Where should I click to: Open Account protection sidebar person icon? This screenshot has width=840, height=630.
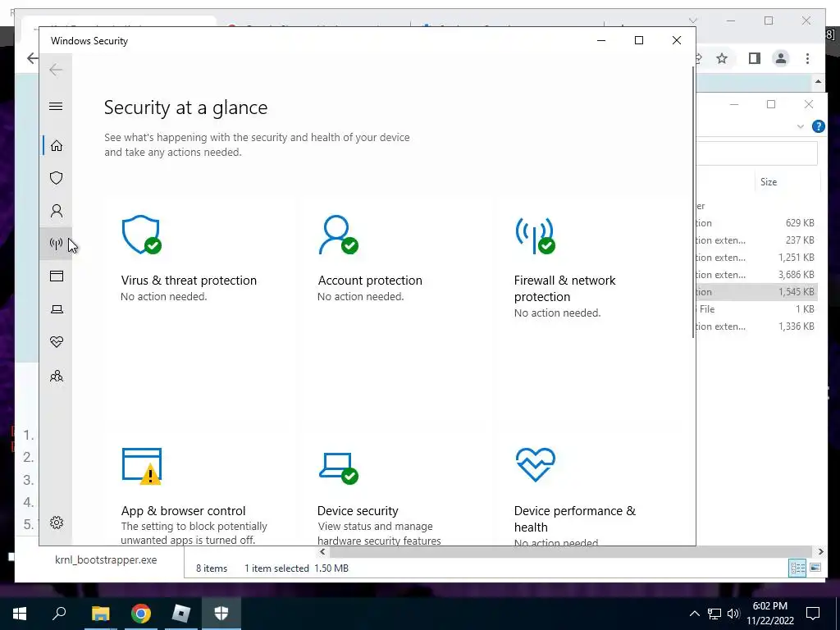pyautogui.click(x=57, y=211)
